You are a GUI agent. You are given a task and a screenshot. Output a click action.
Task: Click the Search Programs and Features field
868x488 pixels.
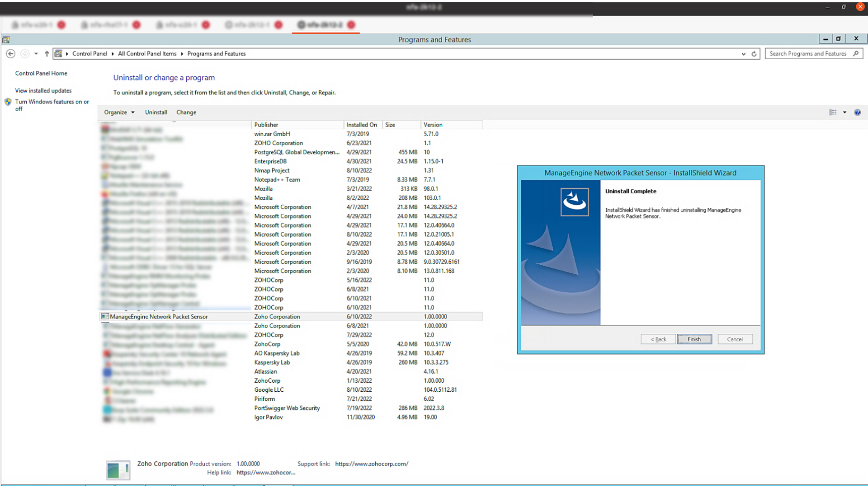(807, 54)
